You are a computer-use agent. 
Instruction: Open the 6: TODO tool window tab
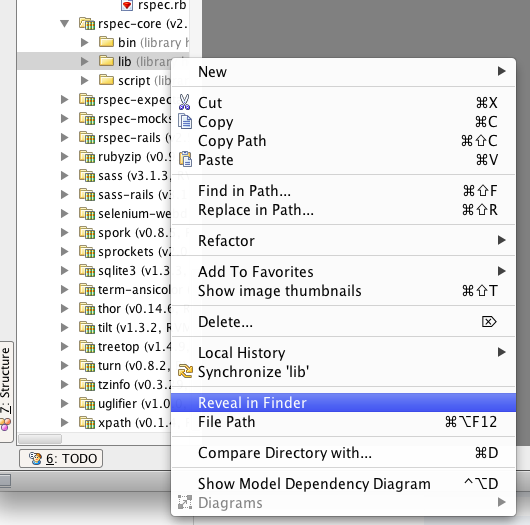(61, 458)
